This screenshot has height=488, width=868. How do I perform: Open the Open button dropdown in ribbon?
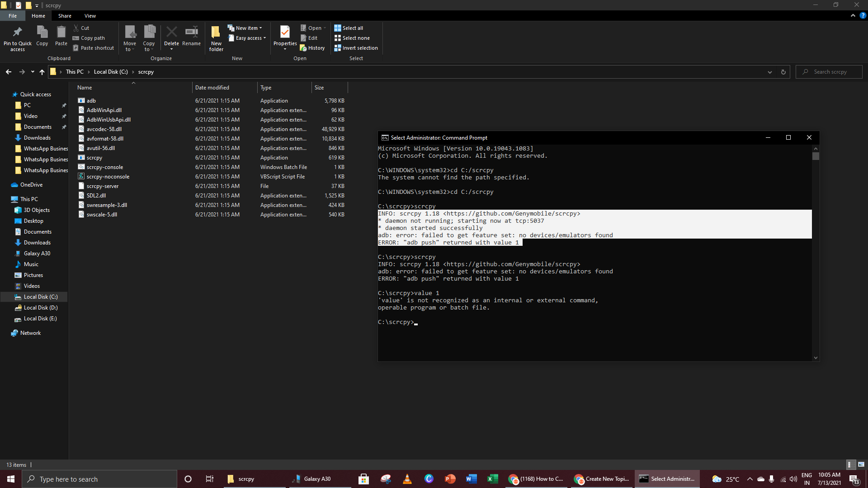325,28
